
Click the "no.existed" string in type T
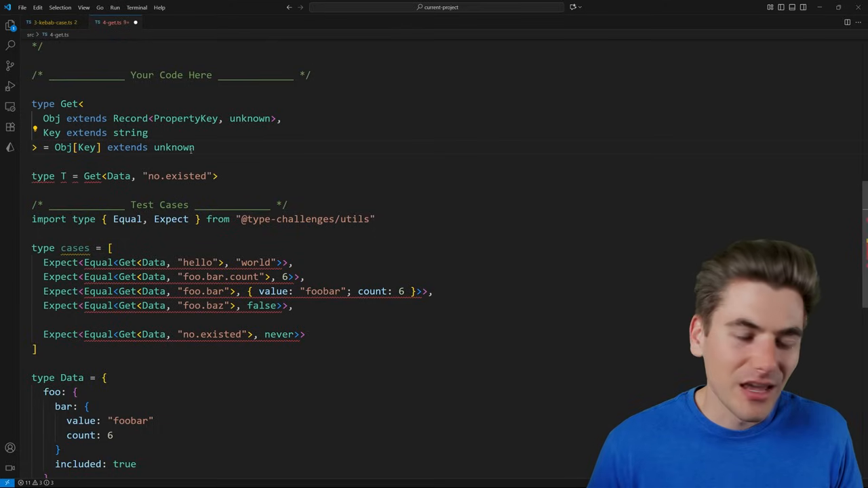(x=177, y=176)
